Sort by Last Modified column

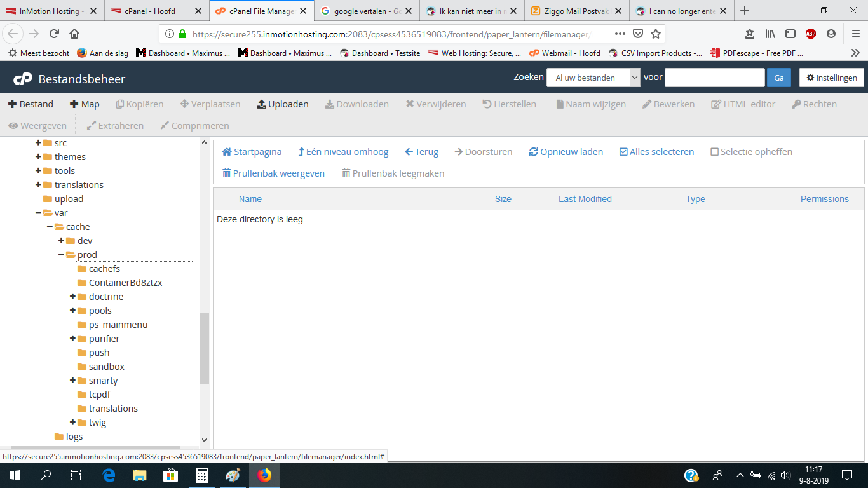(x=585, y=199)
